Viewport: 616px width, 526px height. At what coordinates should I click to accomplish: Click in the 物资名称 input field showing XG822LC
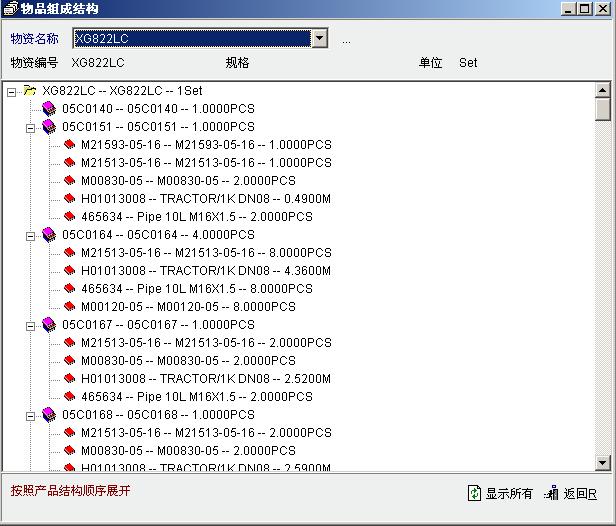point(190,39)
